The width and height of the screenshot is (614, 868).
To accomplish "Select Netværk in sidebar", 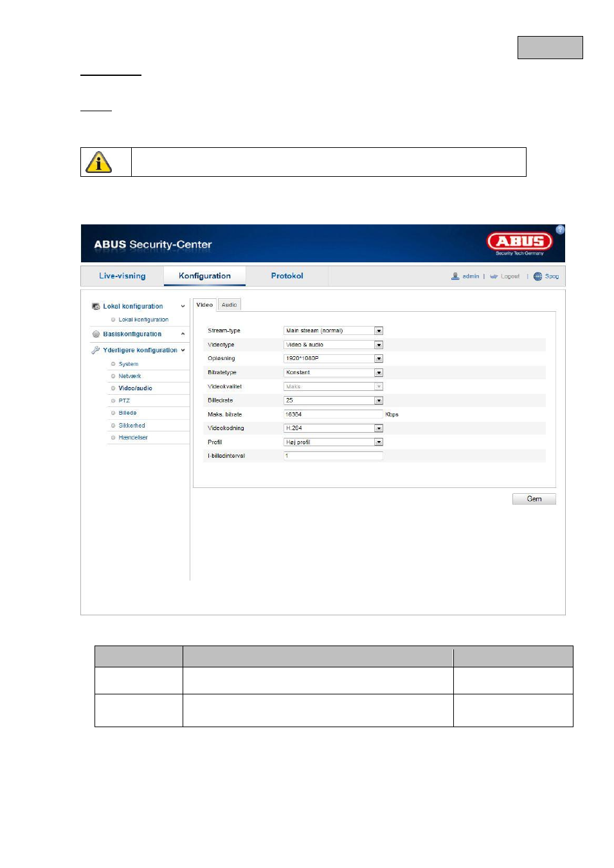I will click(x=130, y=376).
